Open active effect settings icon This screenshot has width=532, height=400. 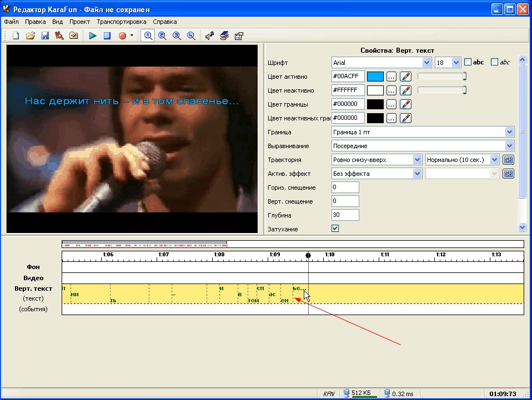tap(508, 174)
